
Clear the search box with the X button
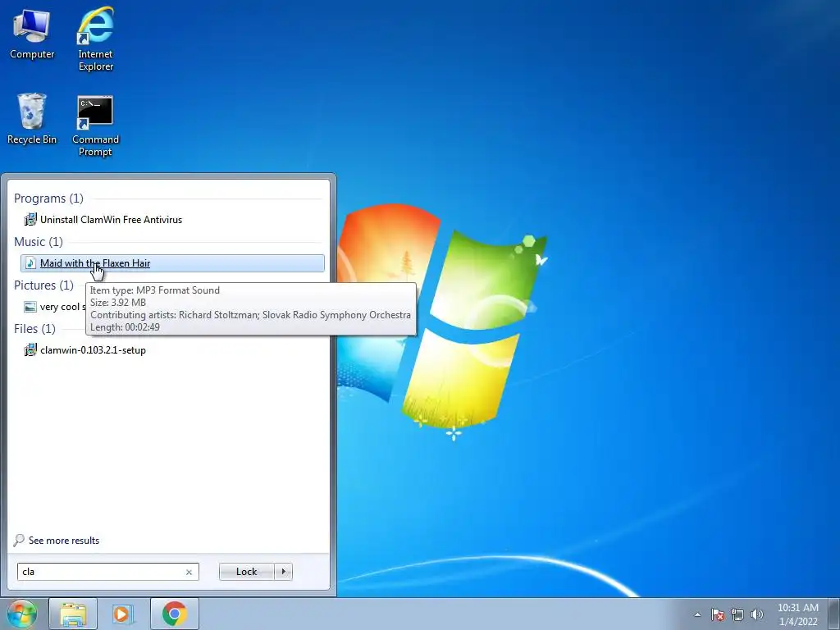pos(189,572)
